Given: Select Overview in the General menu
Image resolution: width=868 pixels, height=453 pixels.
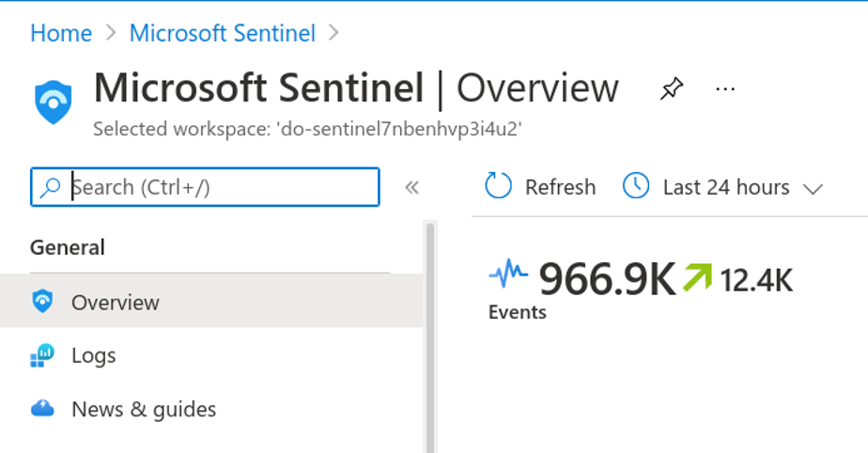Looking at the screenshot, I should 116,303.
